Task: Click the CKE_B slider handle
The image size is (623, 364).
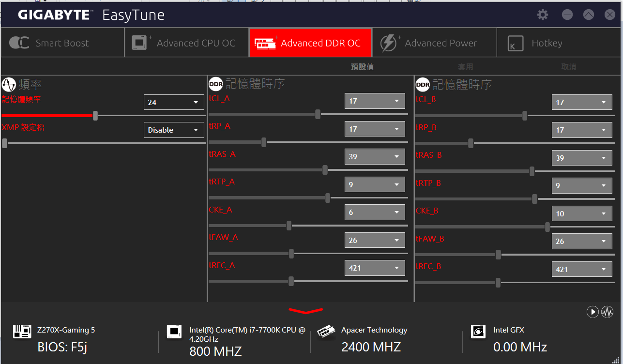Action: pos(547,227)
